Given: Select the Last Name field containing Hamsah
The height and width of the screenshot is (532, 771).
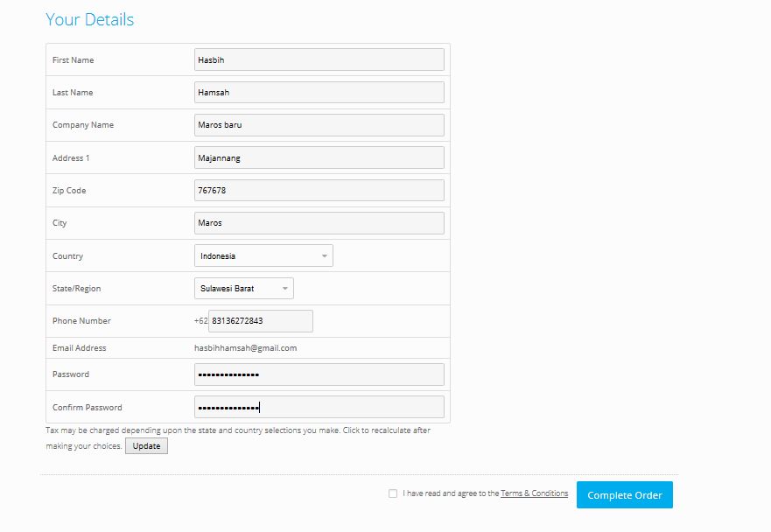Looking at the screenshot, I should [319, 92].
